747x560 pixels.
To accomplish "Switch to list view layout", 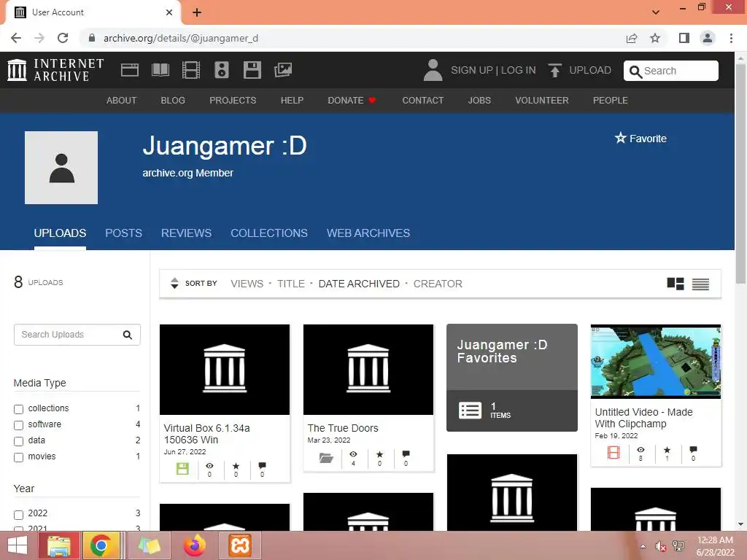I will pos(700,284).
